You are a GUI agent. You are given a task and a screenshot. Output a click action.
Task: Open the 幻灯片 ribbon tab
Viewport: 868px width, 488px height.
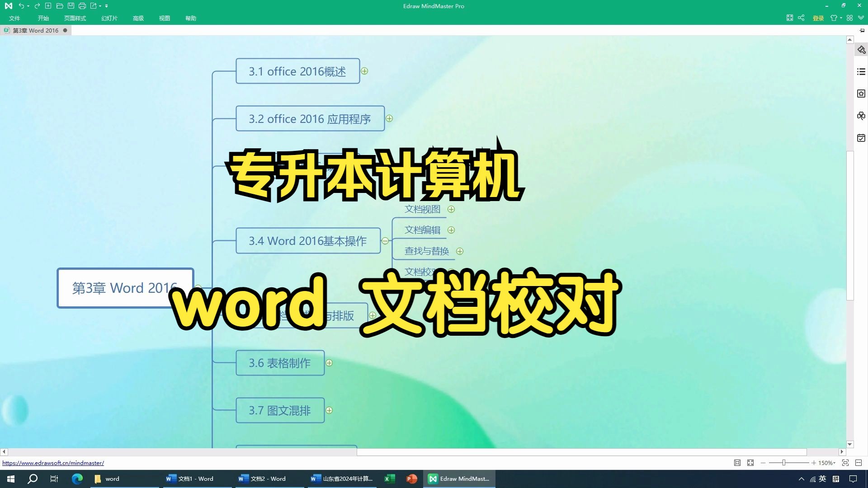pyautogui.click(x=109, y=18)
